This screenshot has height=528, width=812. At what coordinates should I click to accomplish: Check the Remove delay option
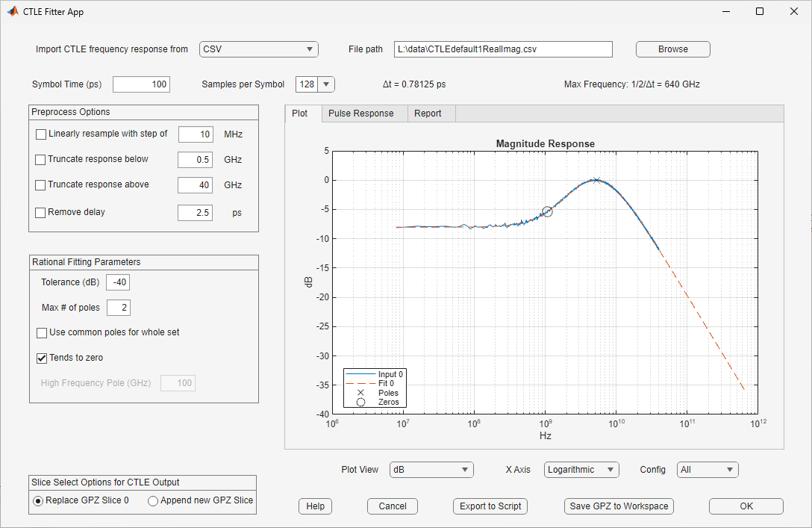coord(41,213)
